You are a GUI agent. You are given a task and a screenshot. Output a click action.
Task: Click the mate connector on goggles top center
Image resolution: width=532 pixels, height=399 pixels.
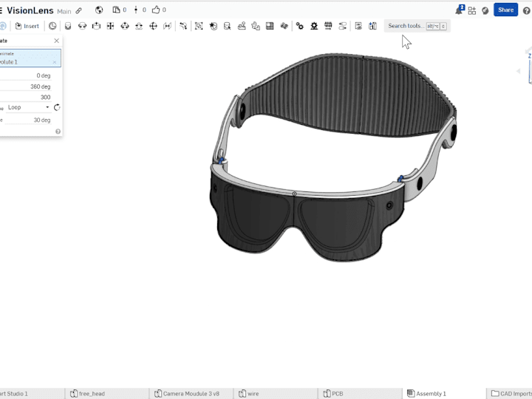[294, 194]
